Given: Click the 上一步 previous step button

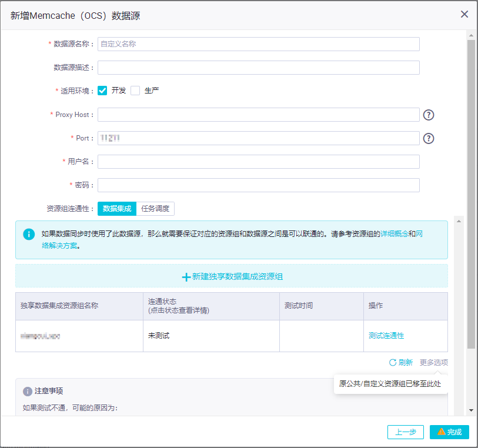Looking at the screenshot, I should click(x=406, y=432).
